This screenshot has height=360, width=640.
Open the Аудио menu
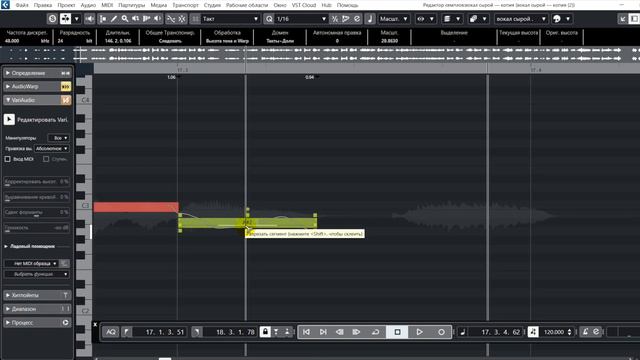[x=88, y=5]
